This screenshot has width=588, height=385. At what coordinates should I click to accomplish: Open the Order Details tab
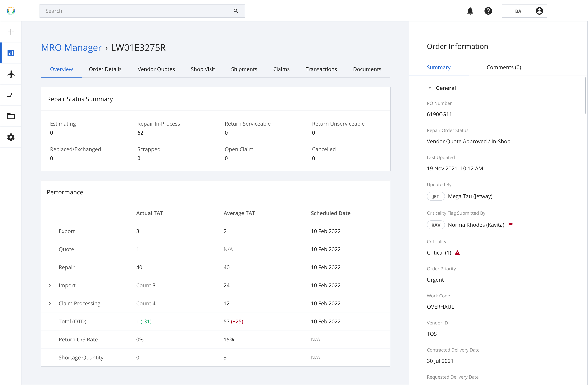click(x=105, y=69)
